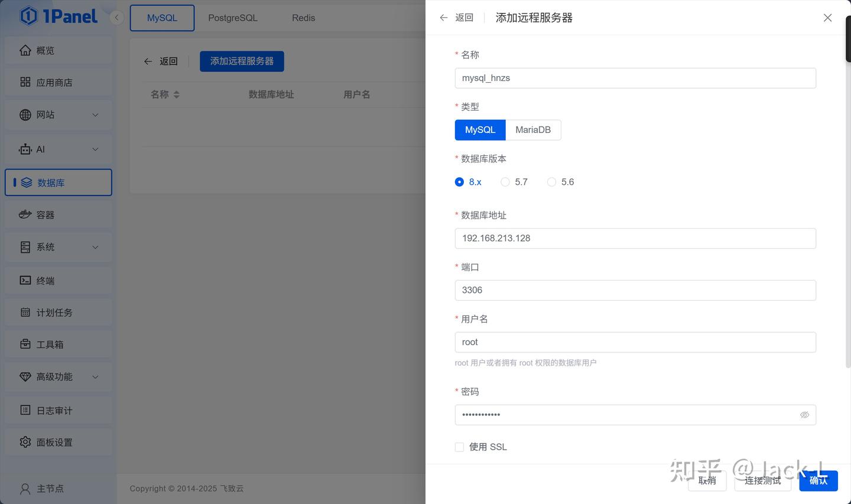Screen dimensions: 851x504
Task: Open the 工具箱 toolbox icon
Action: tap(25, 344)
